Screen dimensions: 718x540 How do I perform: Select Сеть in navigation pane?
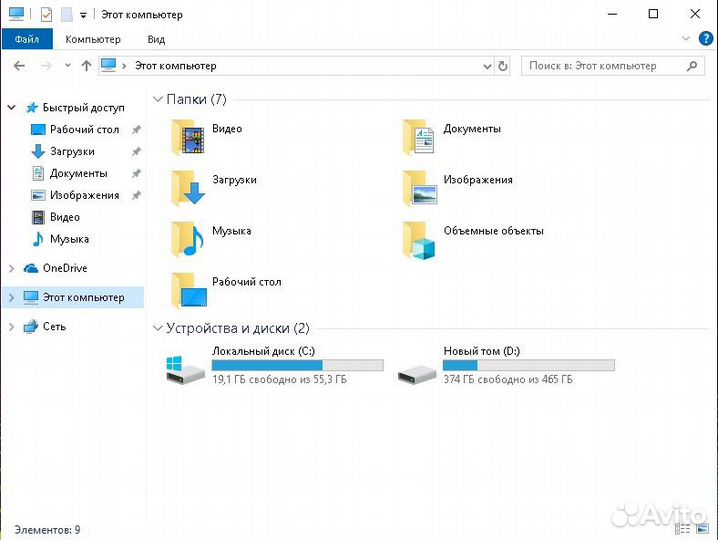point(54,326)
